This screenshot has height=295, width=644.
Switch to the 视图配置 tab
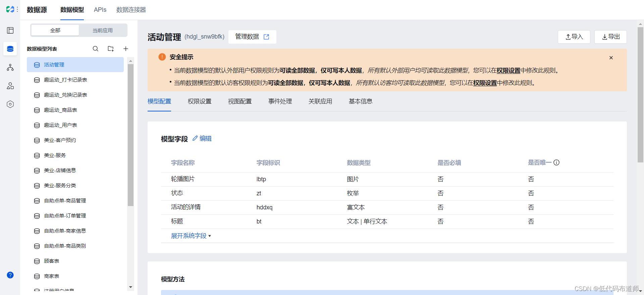[x=240, y=101]
